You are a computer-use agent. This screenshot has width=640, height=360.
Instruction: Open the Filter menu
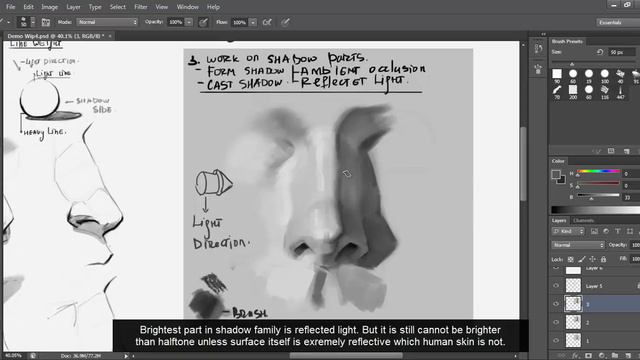click(x=141, y=7)
